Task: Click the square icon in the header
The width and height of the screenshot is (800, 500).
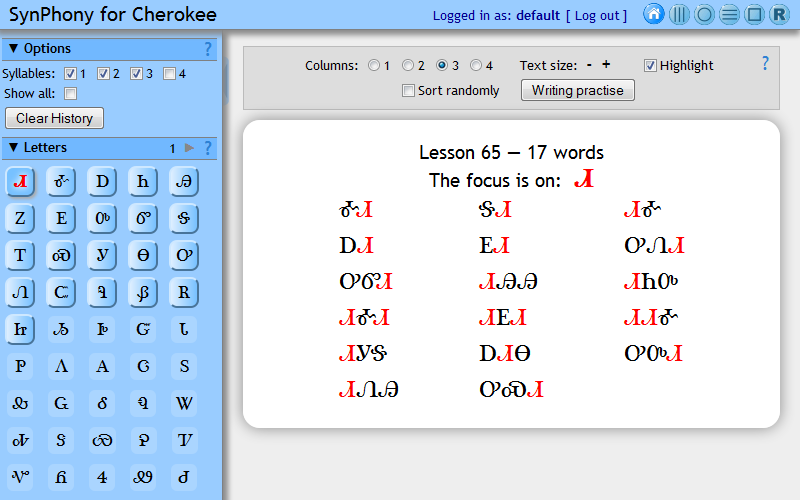Action: 754,14
